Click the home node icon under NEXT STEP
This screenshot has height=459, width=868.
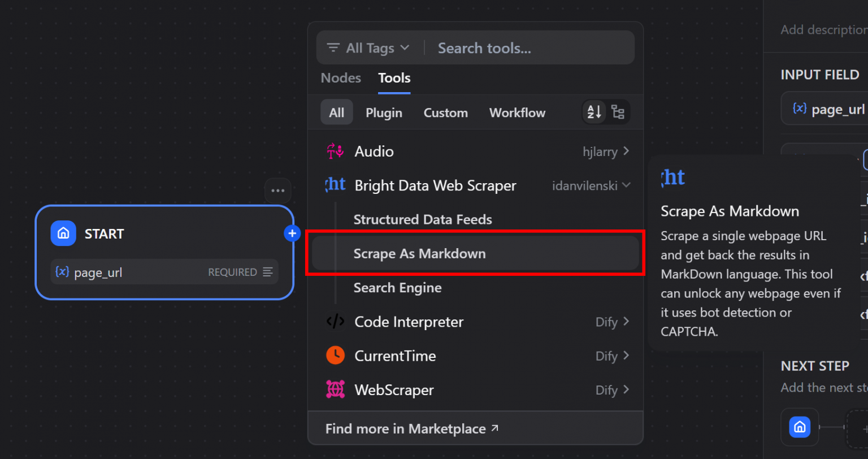(800, 427)
